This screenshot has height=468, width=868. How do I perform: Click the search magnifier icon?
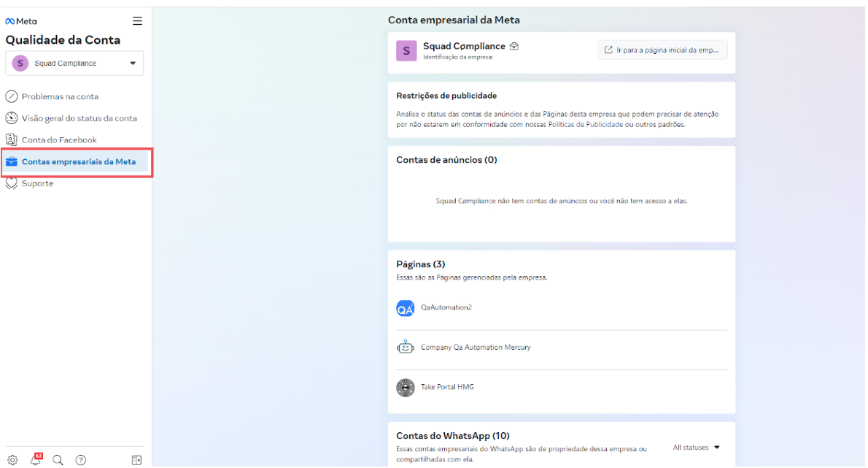pyautogui.click(x=58, y=460)
